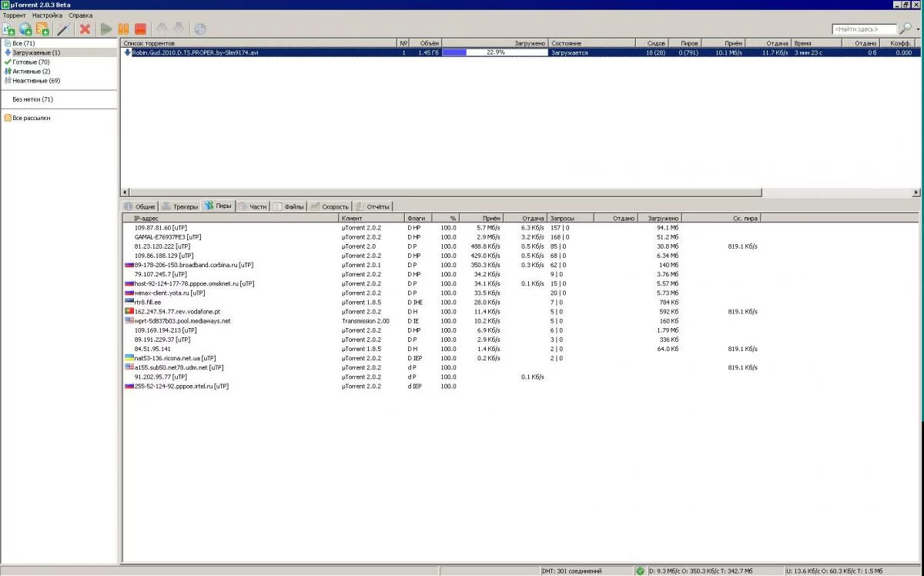Viewport: 924px width, 576px height.
Task: Switch to the Скорость tab
Action: tap(330, 206)
